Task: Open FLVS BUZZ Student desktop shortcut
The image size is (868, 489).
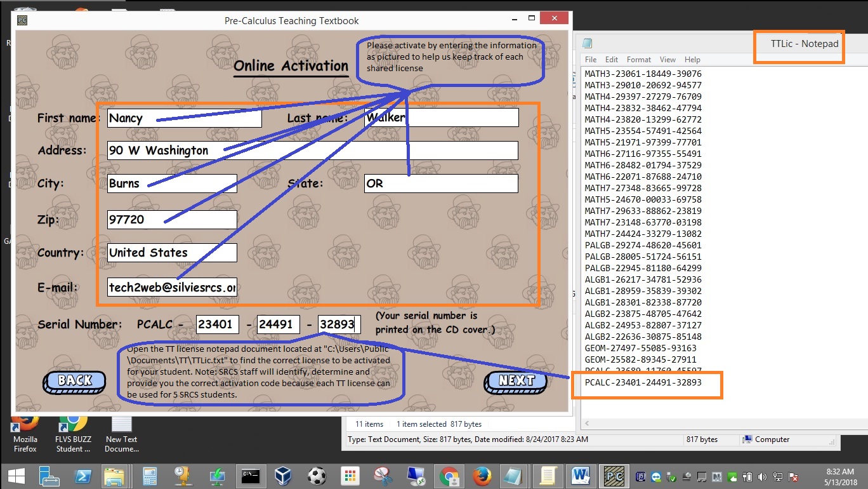Action: 73,432
